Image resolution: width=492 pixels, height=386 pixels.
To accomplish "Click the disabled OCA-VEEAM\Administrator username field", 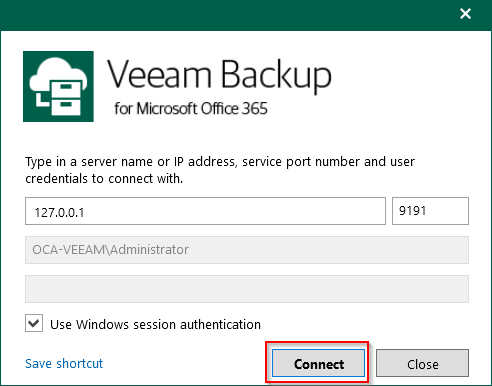I will [x=247, y=250].
